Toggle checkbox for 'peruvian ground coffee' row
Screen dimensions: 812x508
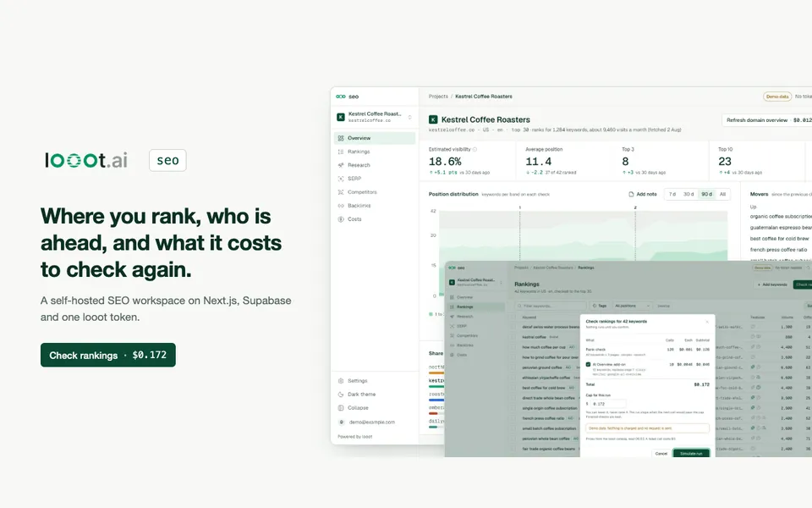click(x=514, y=367)
